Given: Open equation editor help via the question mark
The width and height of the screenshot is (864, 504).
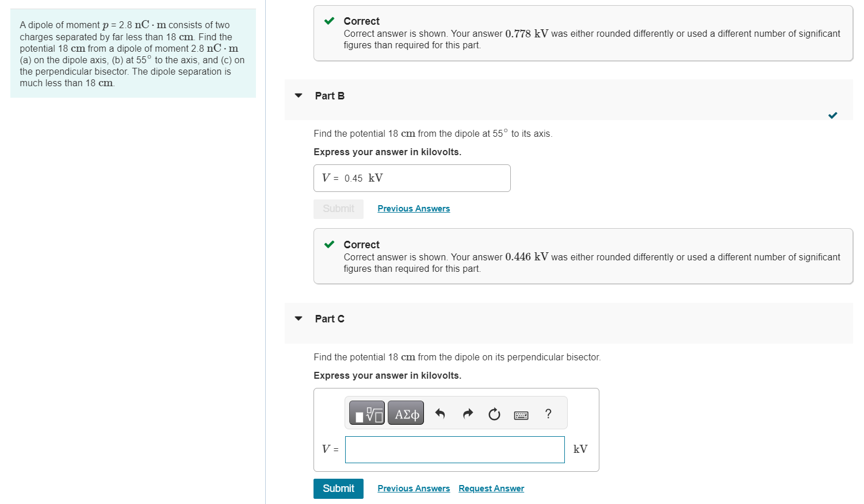Looking at the screenshot, I should pyautogui.click(x=548, y=414).
